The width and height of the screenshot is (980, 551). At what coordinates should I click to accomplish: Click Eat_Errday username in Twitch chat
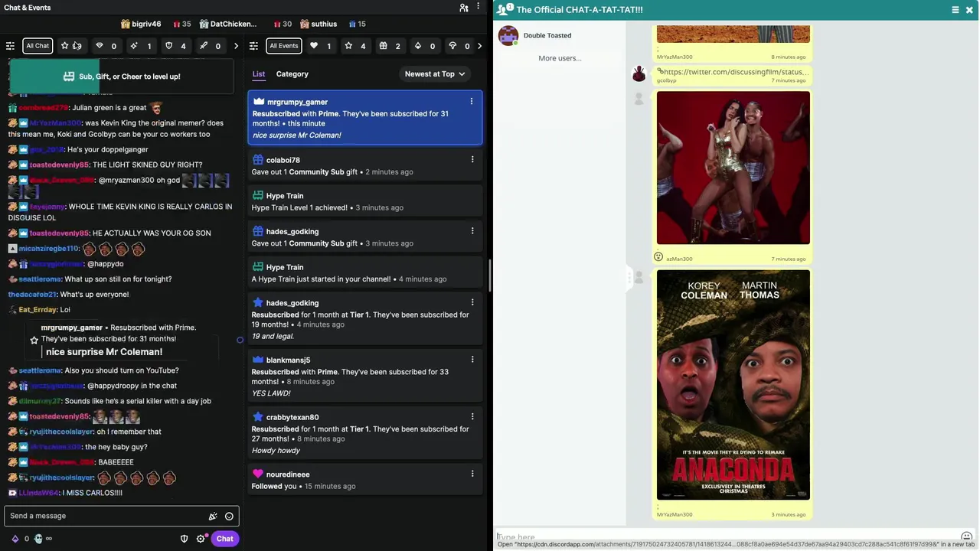coord(38,310)
